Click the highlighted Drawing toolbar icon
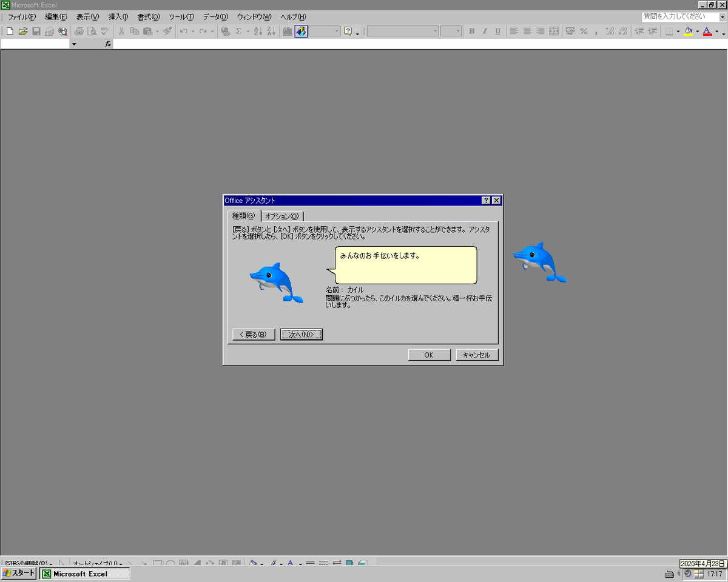This screenshot has height=582, width=728. click(x=301, y=31)
